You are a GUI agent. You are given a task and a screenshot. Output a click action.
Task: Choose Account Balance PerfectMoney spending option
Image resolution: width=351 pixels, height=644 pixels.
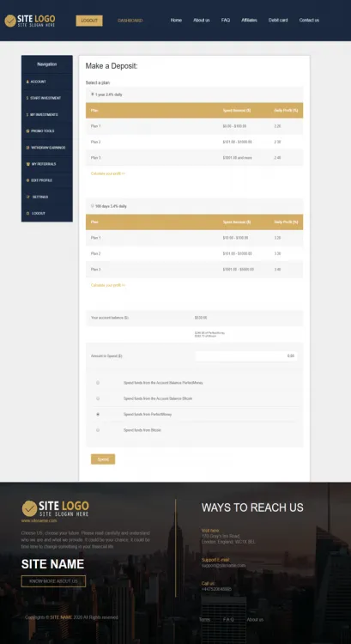point(98,383)
